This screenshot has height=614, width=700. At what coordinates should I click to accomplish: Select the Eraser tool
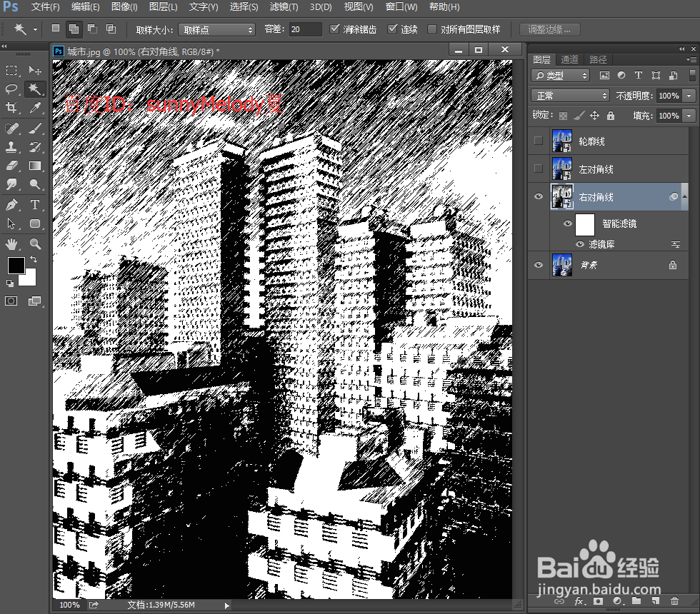11,166
